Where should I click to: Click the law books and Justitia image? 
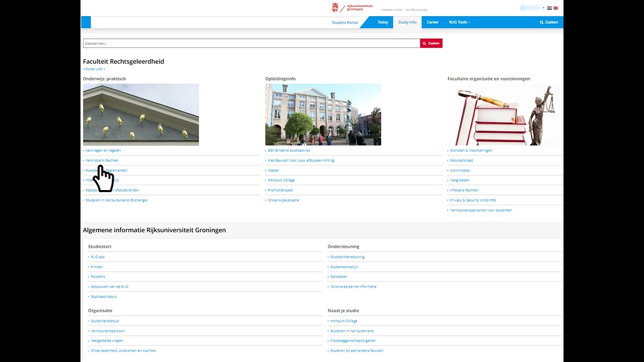pyautogui.click(x=506, y=115)
